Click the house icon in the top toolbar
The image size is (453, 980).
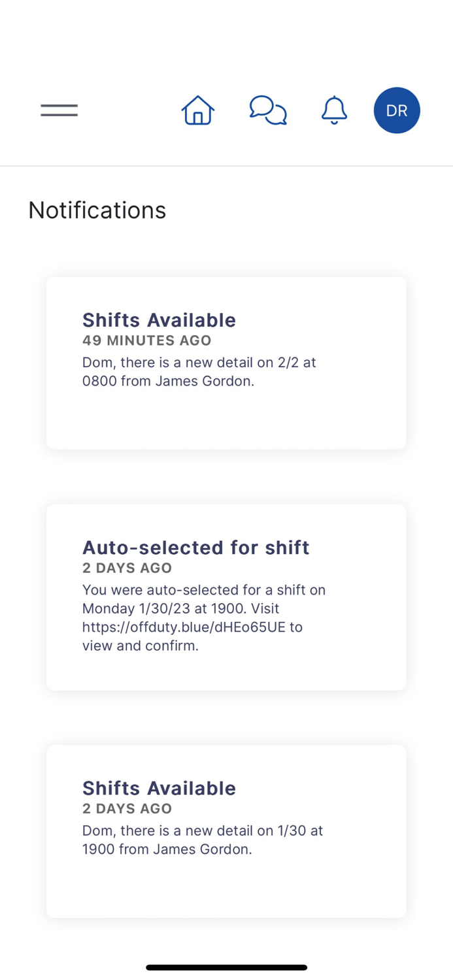point(197,110)
